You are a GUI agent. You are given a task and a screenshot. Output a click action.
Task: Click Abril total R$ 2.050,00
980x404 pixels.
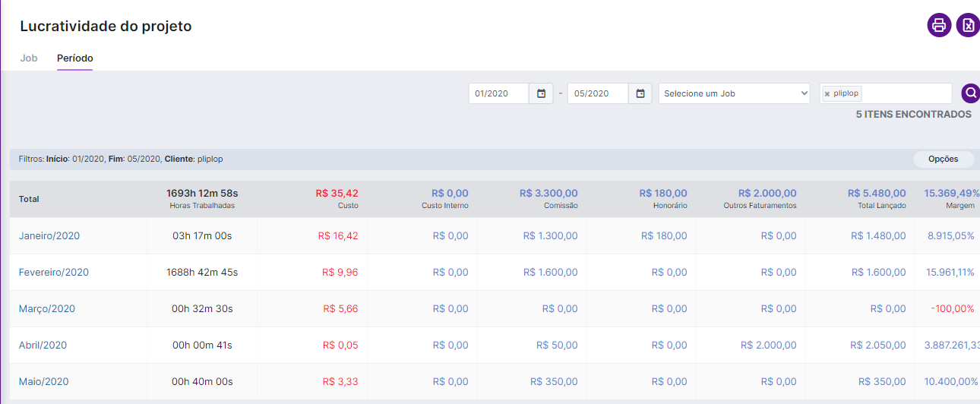(878, 346)
